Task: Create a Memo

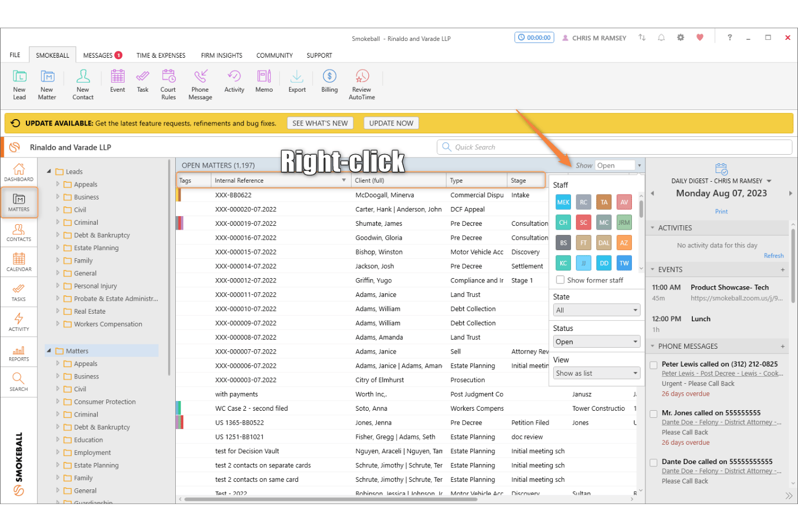Action: pos(264,81)
